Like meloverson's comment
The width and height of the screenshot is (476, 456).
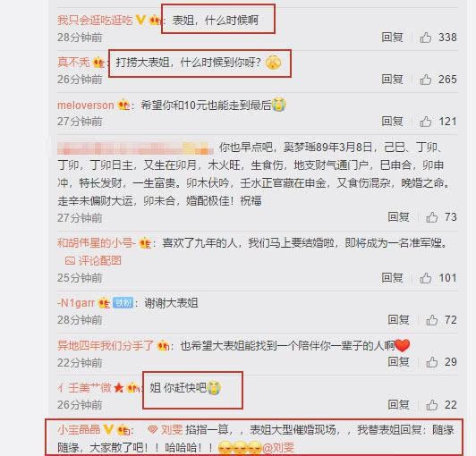(x=425, y=122)
